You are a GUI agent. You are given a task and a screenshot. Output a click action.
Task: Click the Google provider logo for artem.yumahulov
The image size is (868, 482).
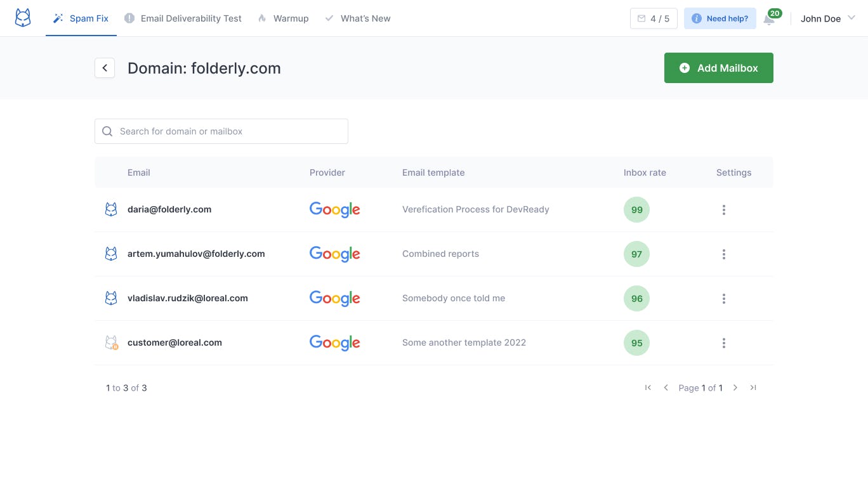(x=335, y=254)
